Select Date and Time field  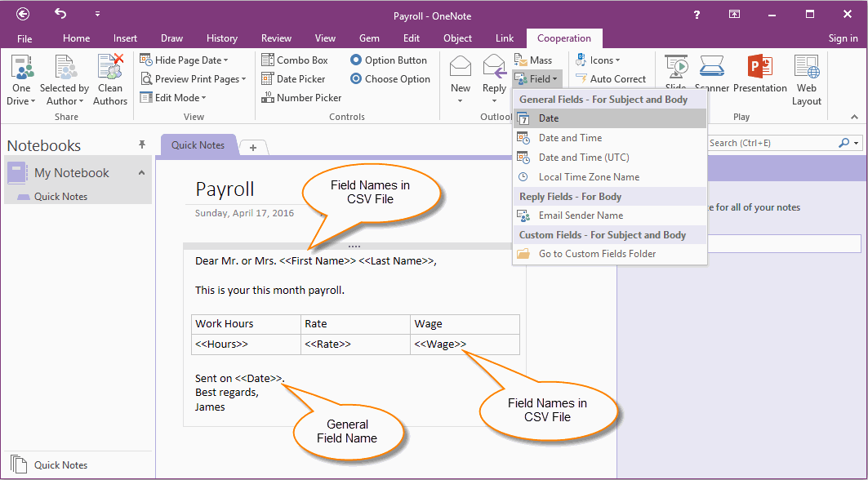click(610, 138)
